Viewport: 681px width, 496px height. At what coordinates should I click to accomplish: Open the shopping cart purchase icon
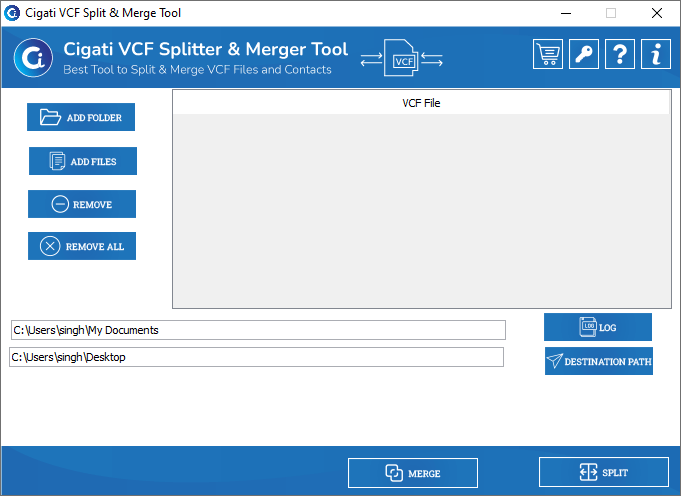tap(548, 54)
